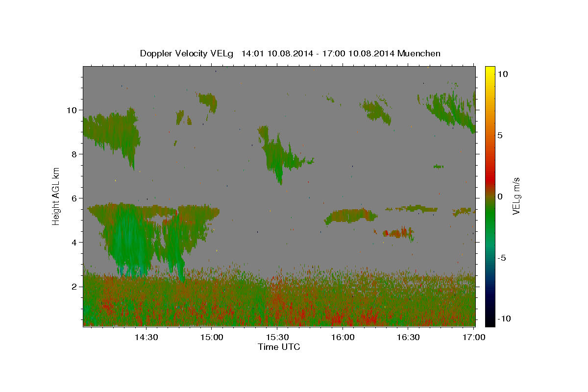This screenshot has height=392, width=588.
Task: Click the colorbar label '0'
Action: tap(501, 196)
